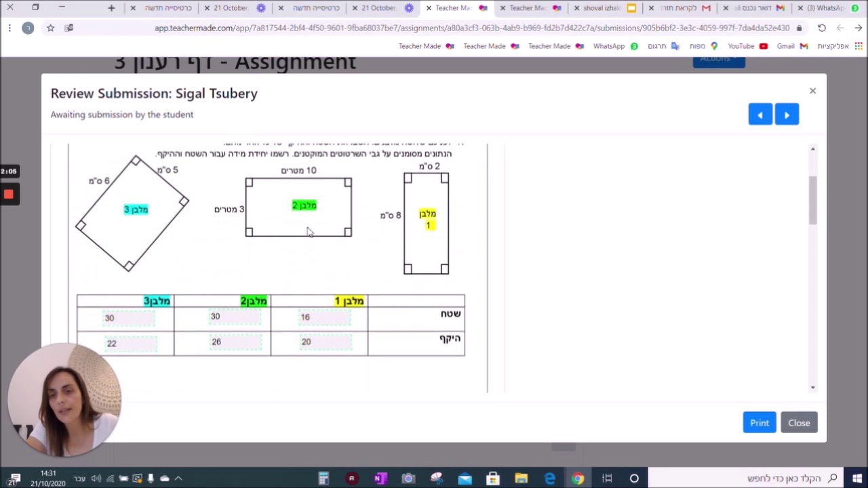Click the area field showing 16
The image size is (868, 488).
[x=325, y=317]
